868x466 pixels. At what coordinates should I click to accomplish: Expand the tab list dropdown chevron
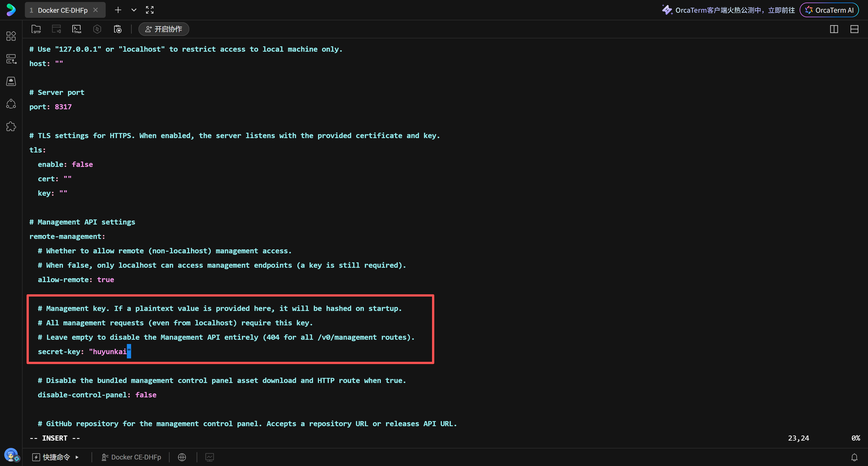(134, 10)
